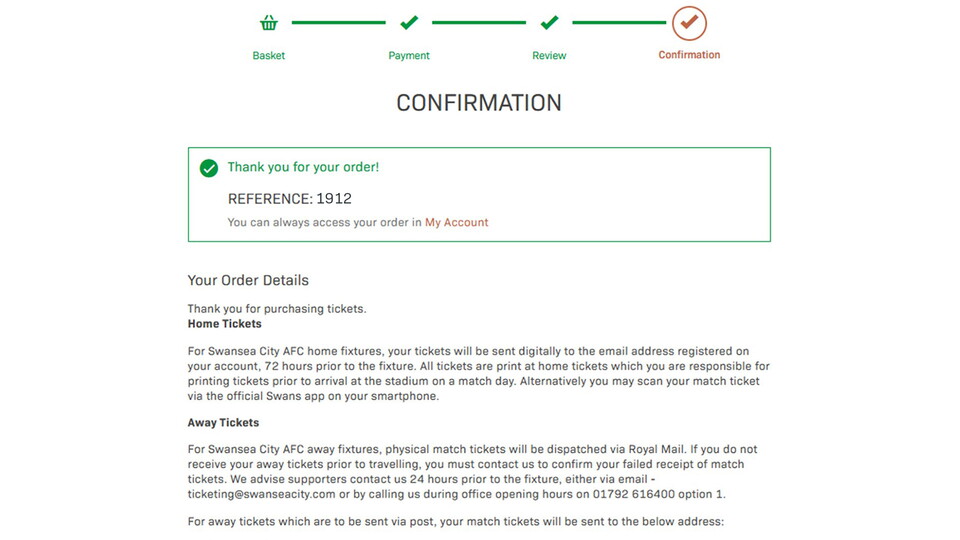
Task: Click the progress line between Basket and Payment
Action: [338, 22]
